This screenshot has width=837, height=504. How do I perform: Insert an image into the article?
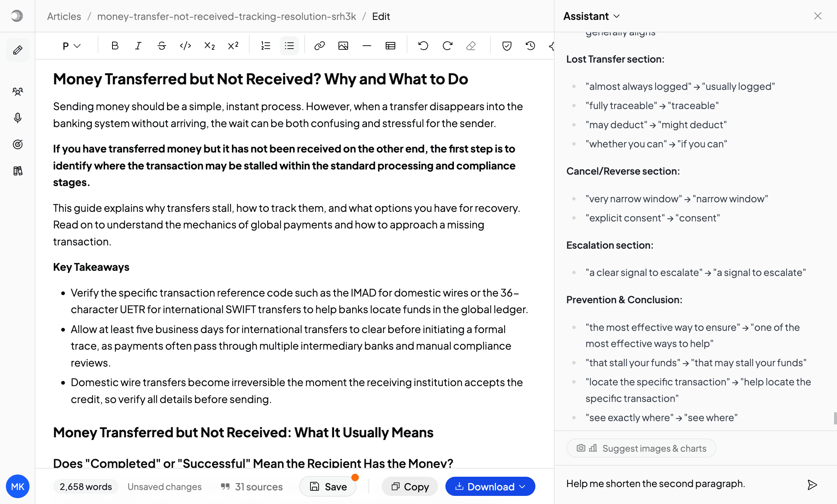[343, 46]
